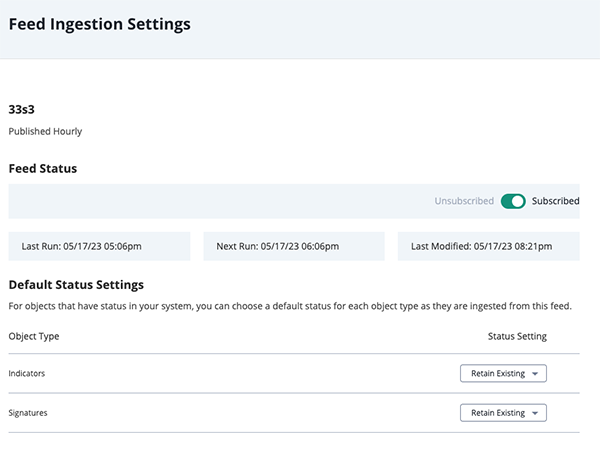Image resolution: width=600 pixels, height=461 pixels.
Task: Toggle the feed subscription switch
Action: click(x=513, y=201)
